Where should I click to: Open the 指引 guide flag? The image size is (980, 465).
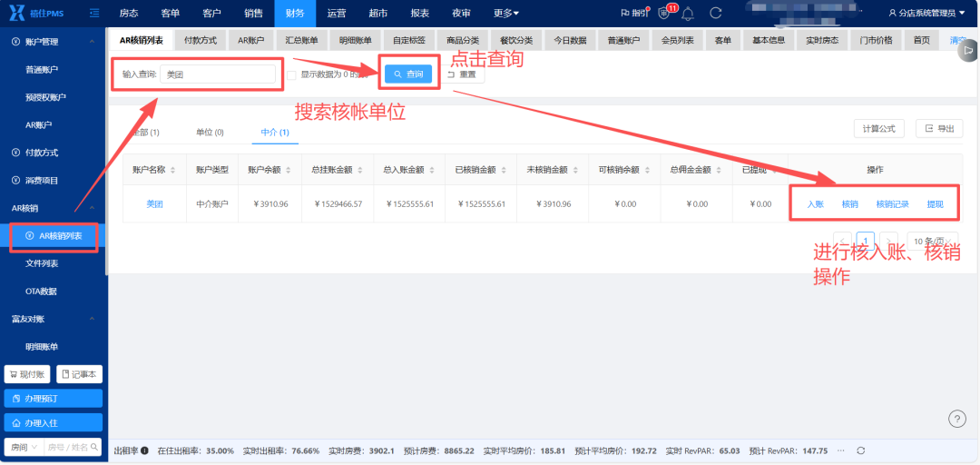click(x=634, y=13)
